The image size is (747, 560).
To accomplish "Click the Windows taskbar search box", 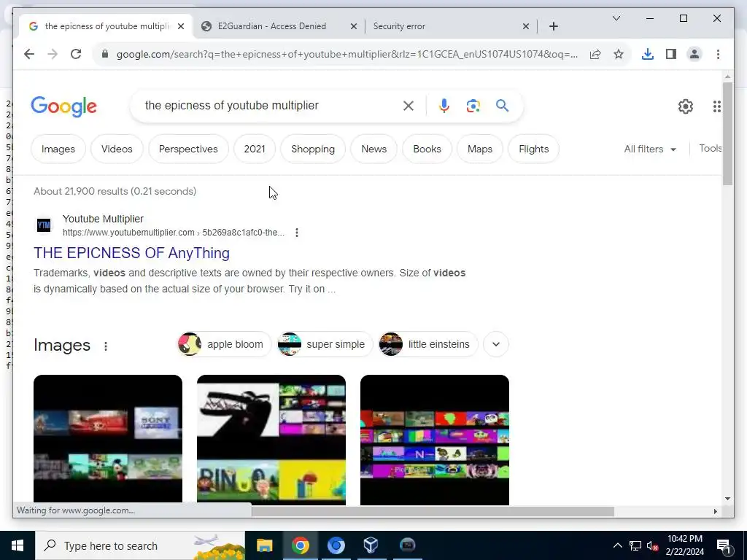I will [x=140, y=545].
